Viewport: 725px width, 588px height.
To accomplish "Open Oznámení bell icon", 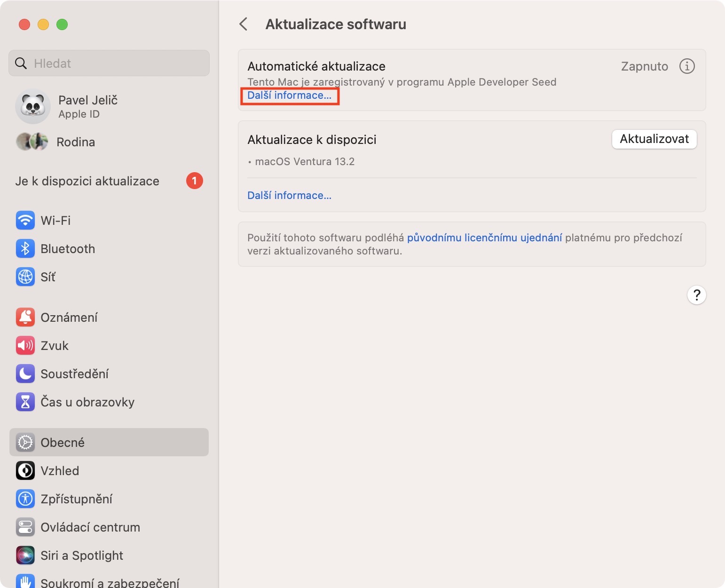I will [25, 317].
